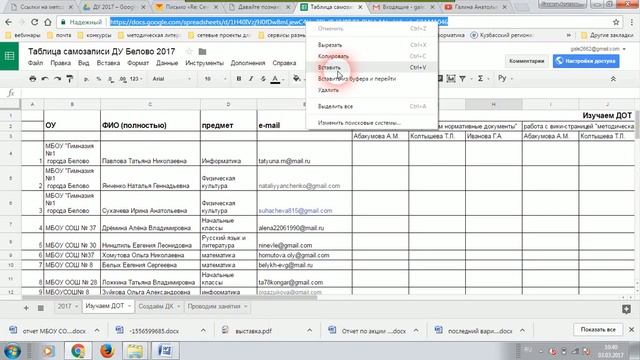Screen dimensions: 640x360
Task: Activate the paint format roller tool
Action: 70,79
